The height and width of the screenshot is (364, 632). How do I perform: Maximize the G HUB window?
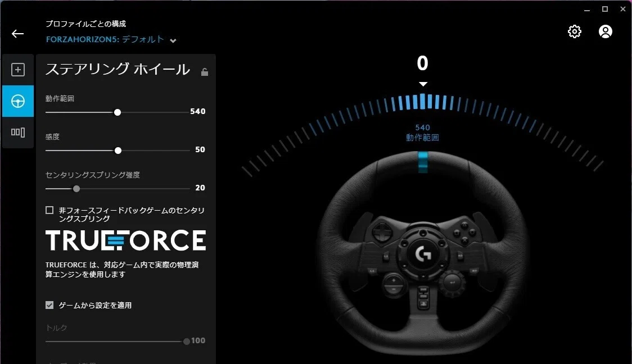point(605,9)
